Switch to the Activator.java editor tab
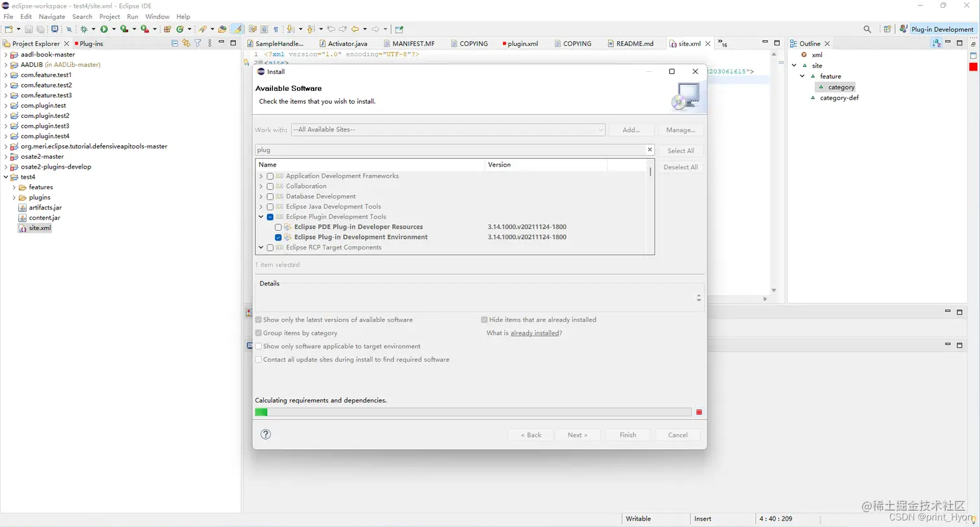This screenshot has width=980, height=527. tap(343, 43)
